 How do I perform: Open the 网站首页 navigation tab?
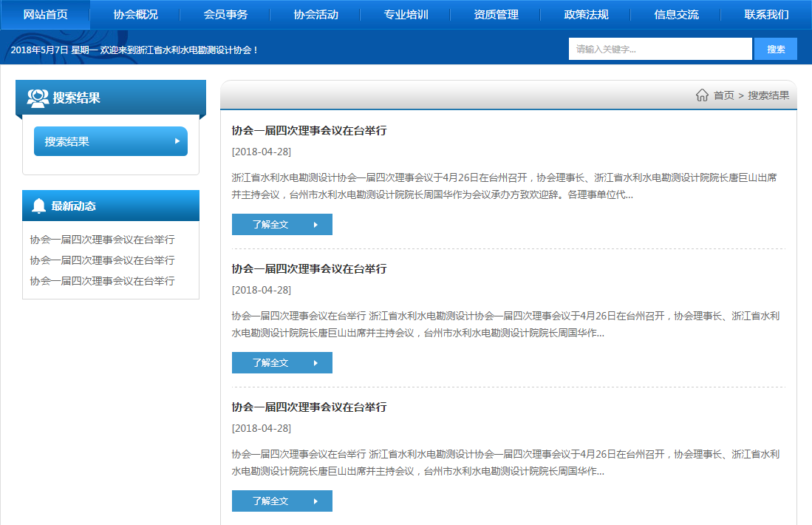[x=45, y=15]
